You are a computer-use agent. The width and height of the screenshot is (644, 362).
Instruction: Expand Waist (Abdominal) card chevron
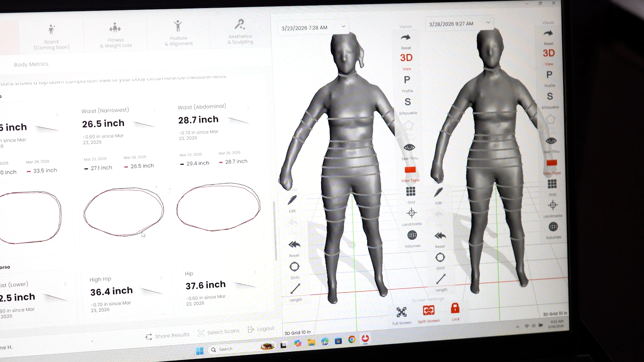248,107
